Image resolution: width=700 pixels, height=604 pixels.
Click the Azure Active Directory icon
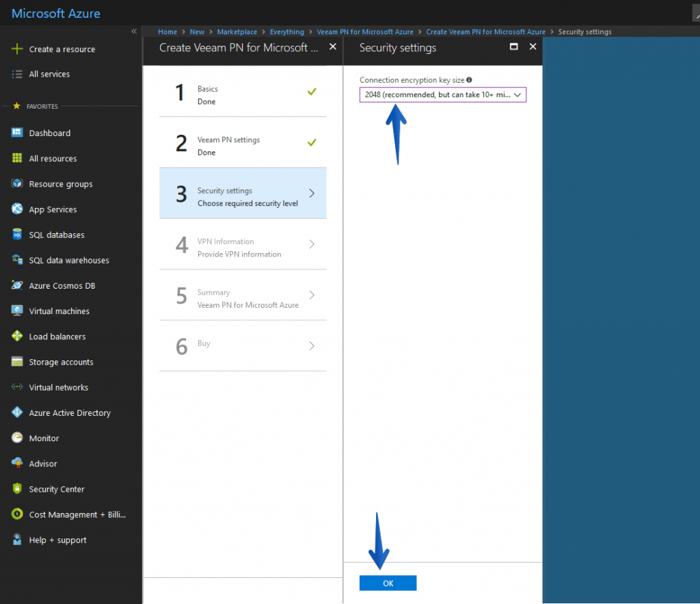pos(17,412)
